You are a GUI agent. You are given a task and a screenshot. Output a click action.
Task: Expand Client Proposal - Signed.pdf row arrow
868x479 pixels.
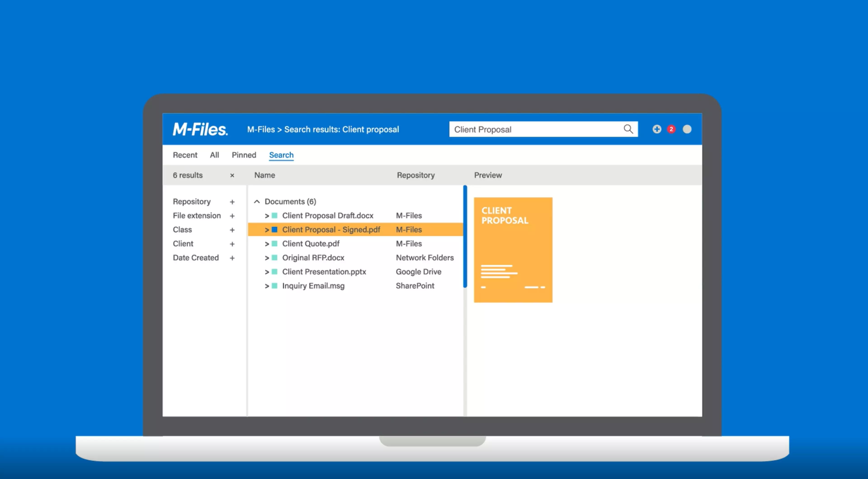point(267,230)
